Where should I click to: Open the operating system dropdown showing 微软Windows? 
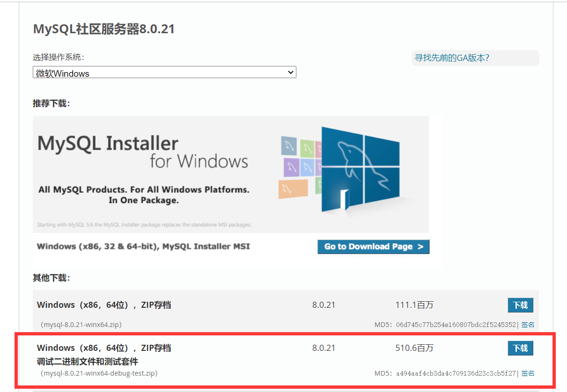164,73
